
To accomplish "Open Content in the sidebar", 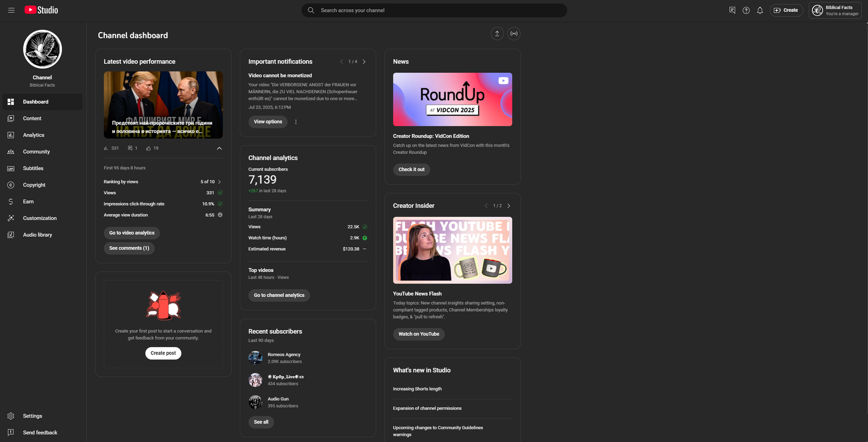I will pos(42,118).
